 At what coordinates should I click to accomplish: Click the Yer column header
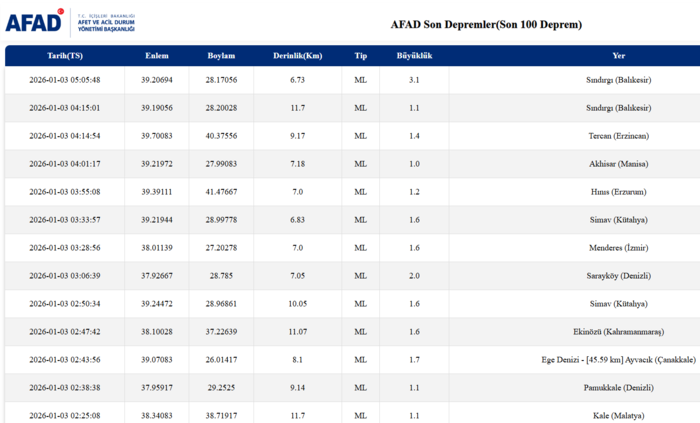click(618, 56)
